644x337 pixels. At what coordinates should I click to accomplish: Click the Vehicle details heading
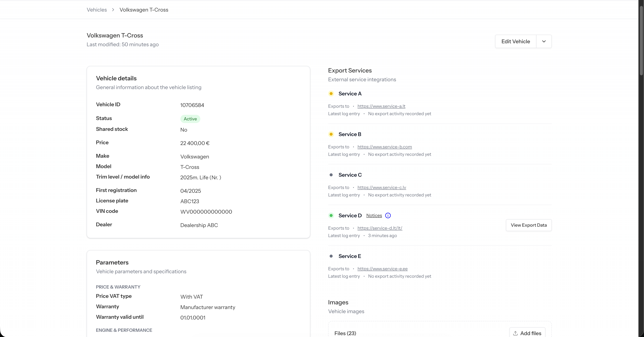click(116, 78)
